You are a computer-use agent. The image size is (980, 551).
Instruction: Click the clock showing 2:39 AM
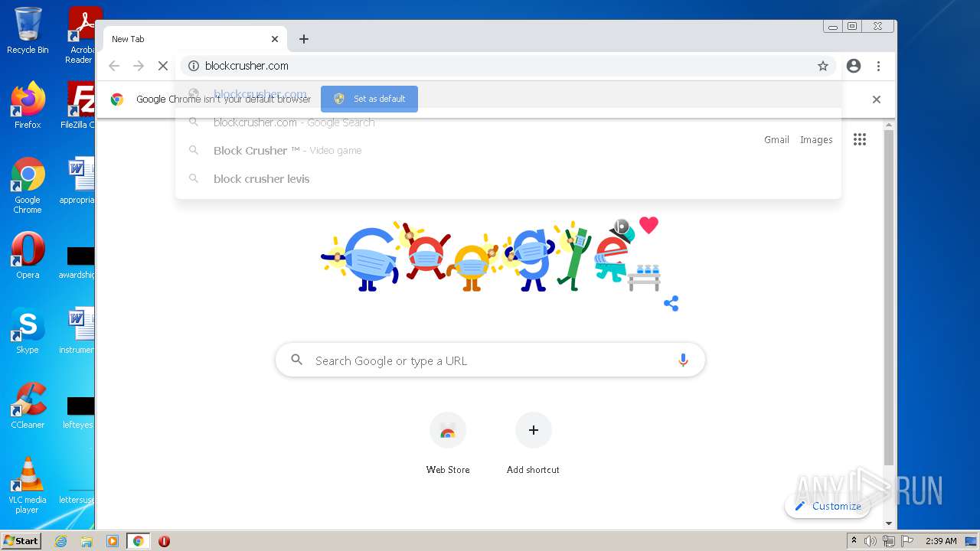click(x=941, y=541)
